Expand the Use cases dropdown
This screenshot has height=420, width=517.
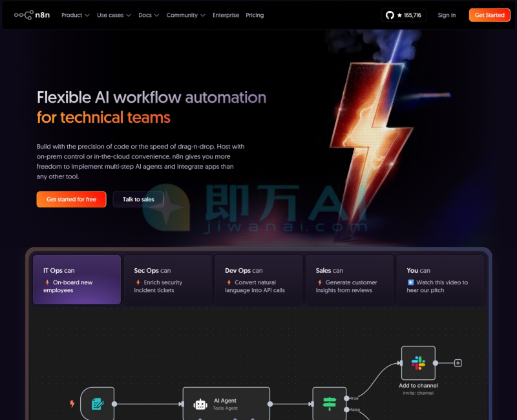click(x=114, y=15)
